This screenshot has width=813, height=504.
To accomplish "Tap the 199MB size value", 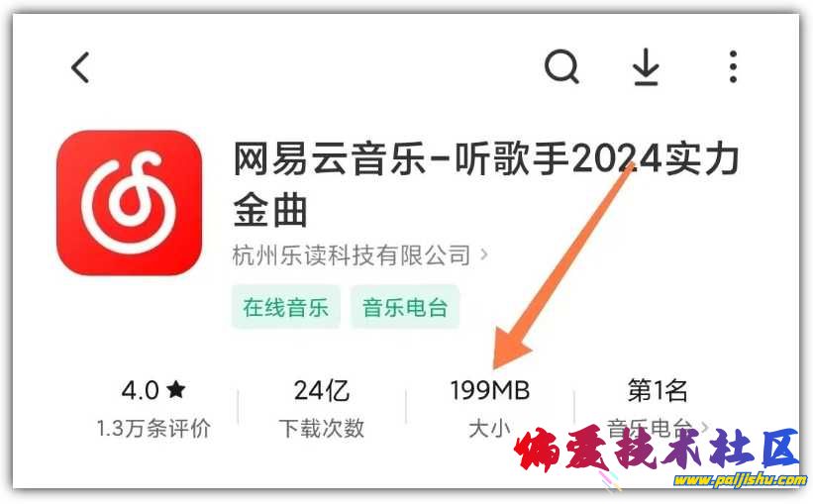I will click(490, 390).
